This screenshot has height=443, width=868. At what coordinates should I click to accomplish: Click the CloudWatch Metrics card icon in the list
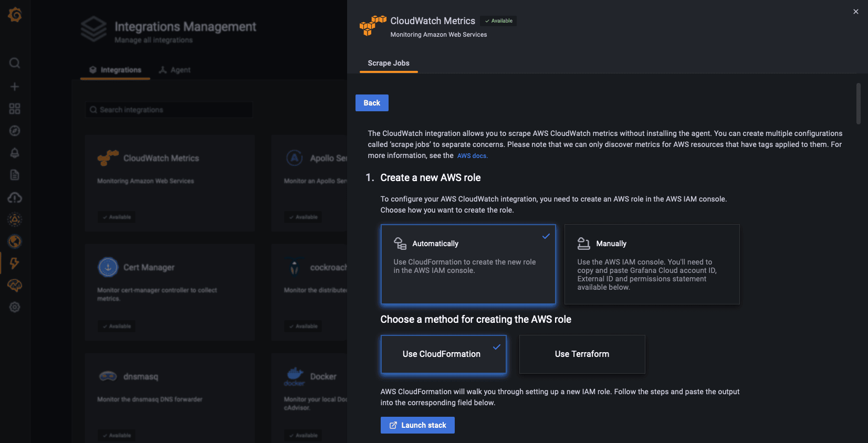pos(108,158)
